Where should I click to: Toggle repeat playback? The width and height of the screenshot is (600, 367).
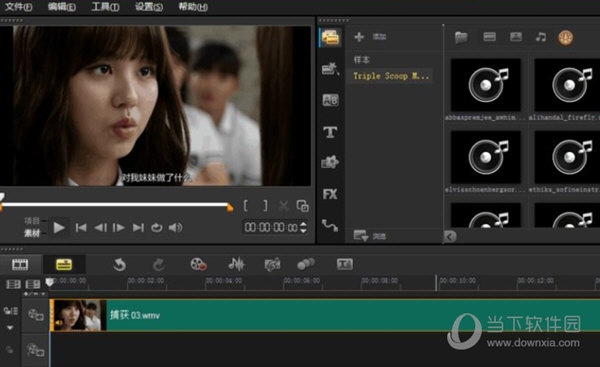tap(157, 228)
